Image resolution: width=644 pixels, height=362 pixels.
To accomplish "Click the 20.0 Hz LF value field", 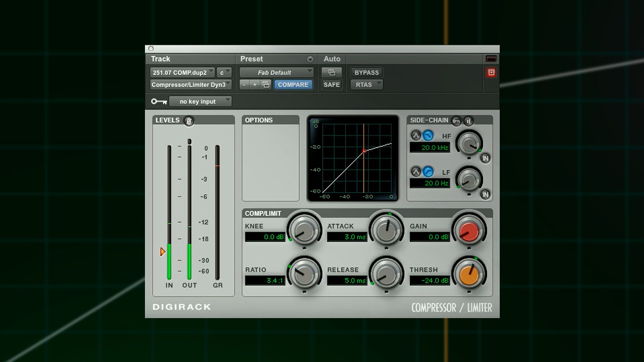I will pyautogui.click(x=430, y=183).
